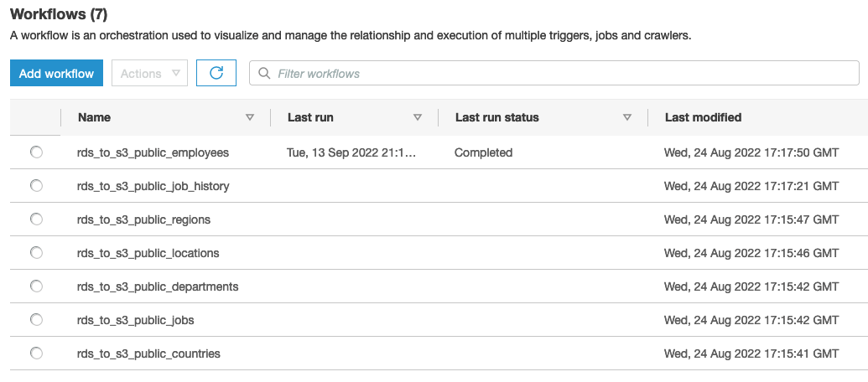
Task: Click the refresh workflows icon button
Action: 216,73
